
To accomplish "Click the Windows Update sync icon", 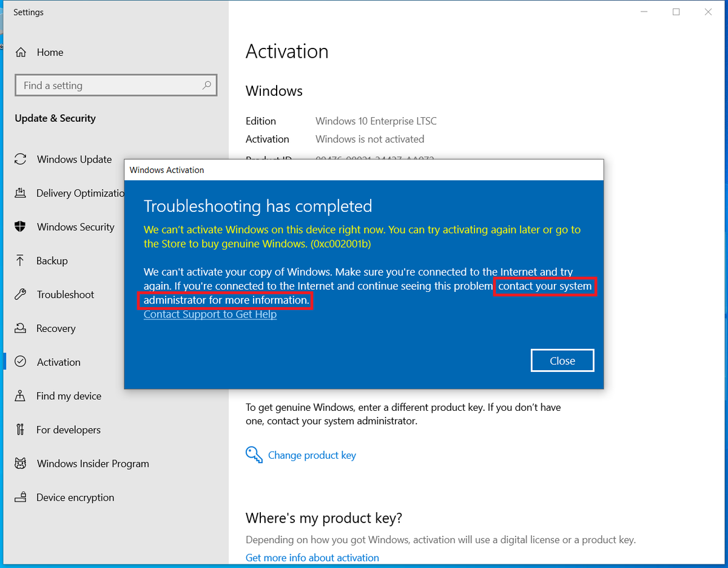I will pos(21,159).
